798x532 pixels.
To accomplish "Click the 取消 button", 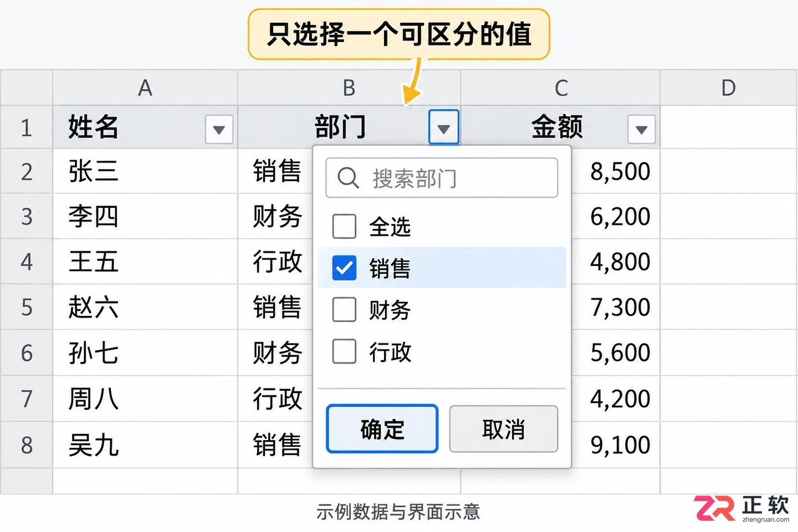I will click(x=503, y=429).
